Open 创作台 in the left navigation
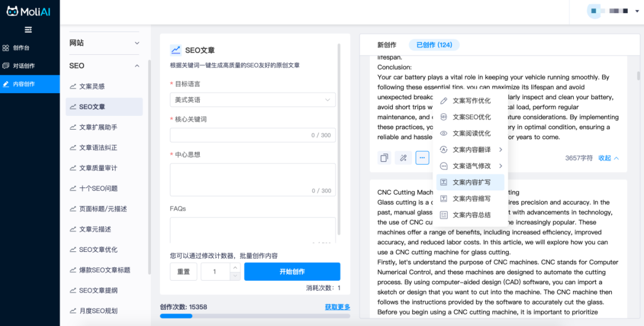 pos(21,48)
